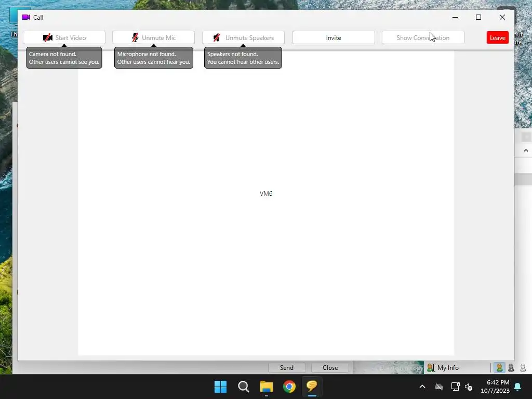
Task: Click the Speakers not found tooltip
Action: click(x=243, y=58)
